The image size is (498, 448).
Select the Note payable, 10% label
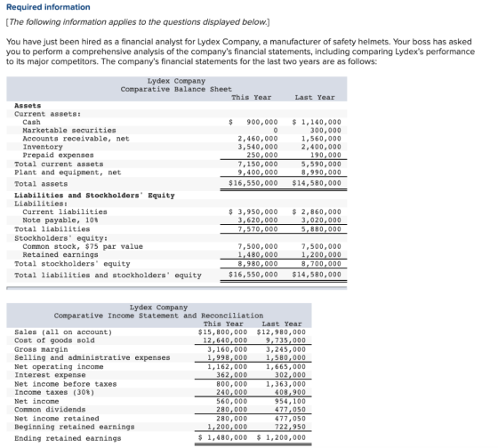[60, 220]
